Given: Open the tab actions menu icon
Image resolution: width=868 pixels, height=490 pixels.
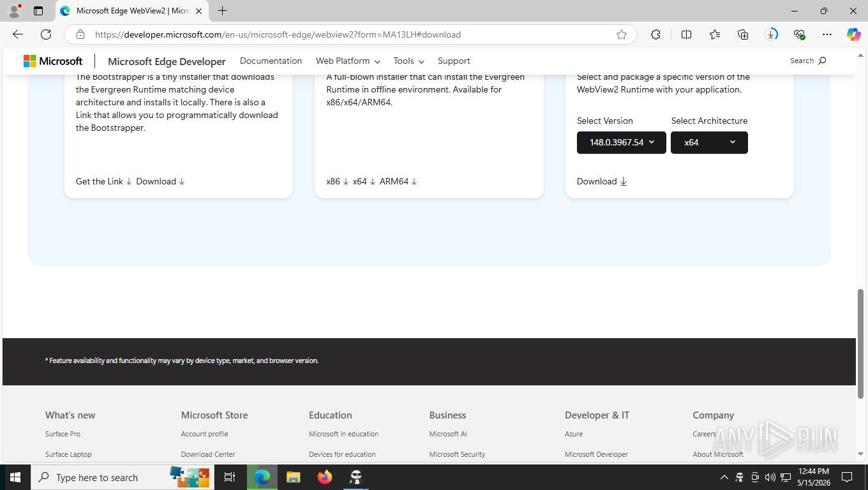Looking at the screenshot, I should 38,11.
